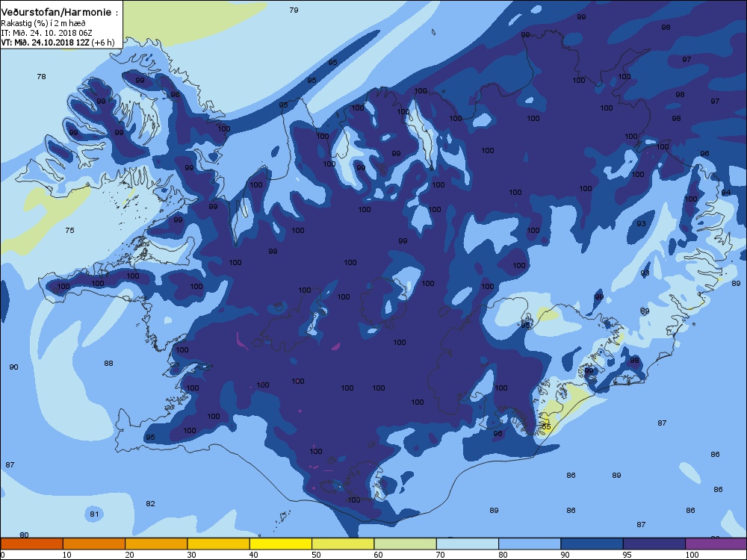Click the 81 humidity value in blue circle
The height and width of the screenshot is (560, 747).
[x=94, y=514]
